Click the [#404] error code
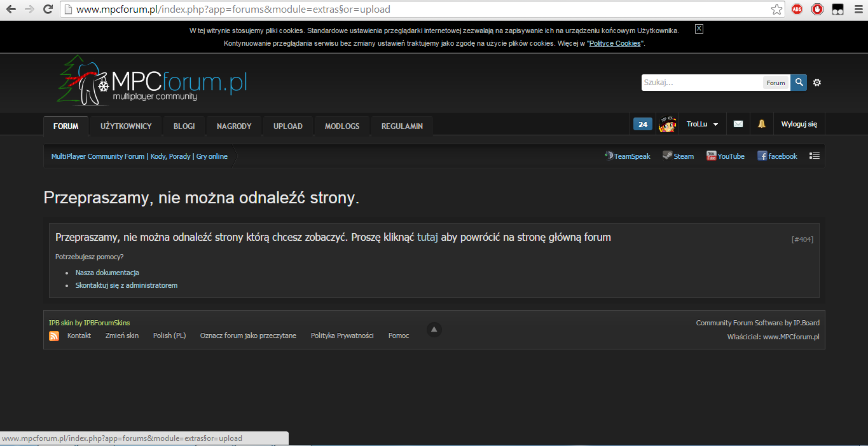Image resolution: width=868 pixels, height=446 pixels. tap(803, 240)
